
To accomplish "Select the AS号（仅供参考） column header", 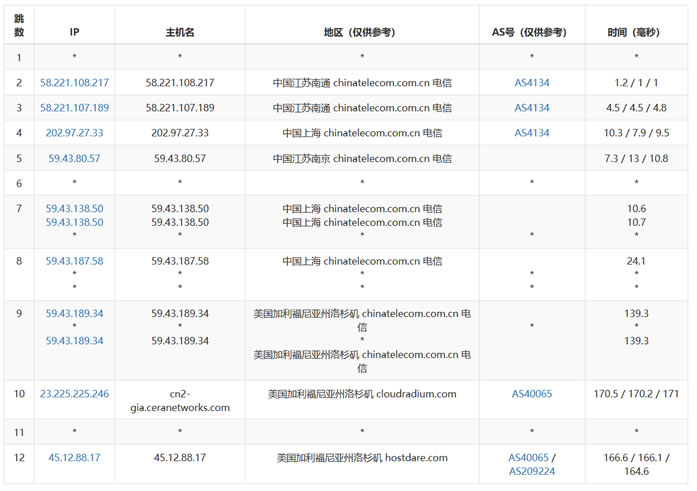I will click(532, 32).
